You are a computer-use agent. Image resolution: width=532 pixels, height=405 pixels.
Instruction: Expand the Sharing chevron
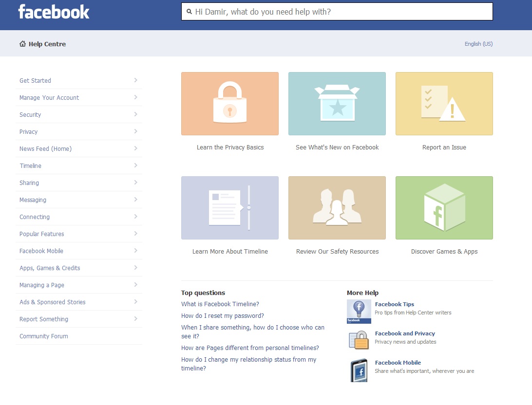point(136,183)
